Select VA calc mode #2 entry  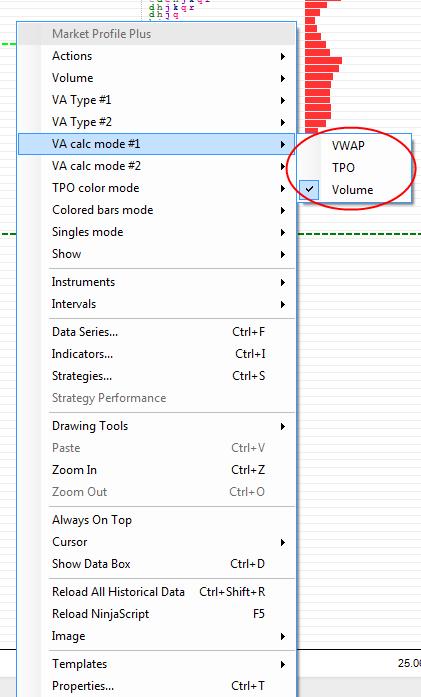pyautogui.click(x=156, y=166)
